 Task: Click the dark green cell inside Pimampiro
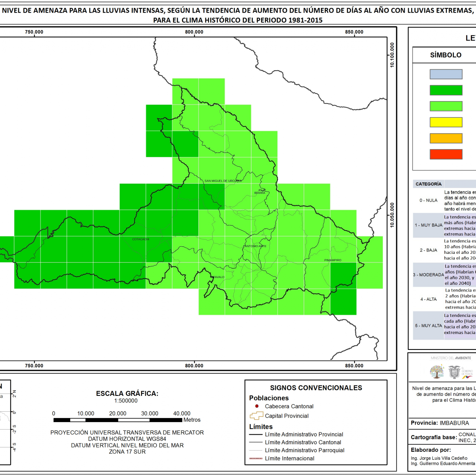click(343, 276)
